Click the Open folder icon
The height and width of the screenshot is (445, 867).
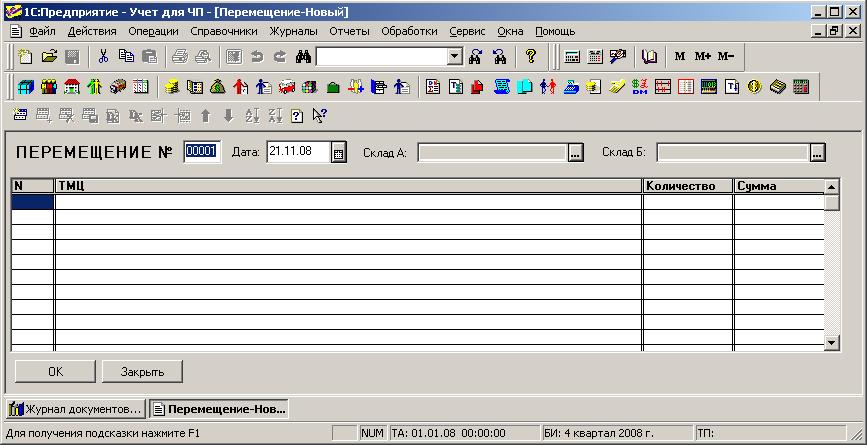click(48, 57)
